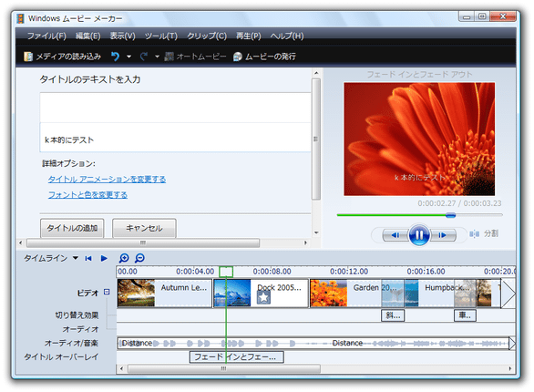The image size is (534, 392).
Task: Click the timeline scroll-right arrow
Action: click(509, 368)
